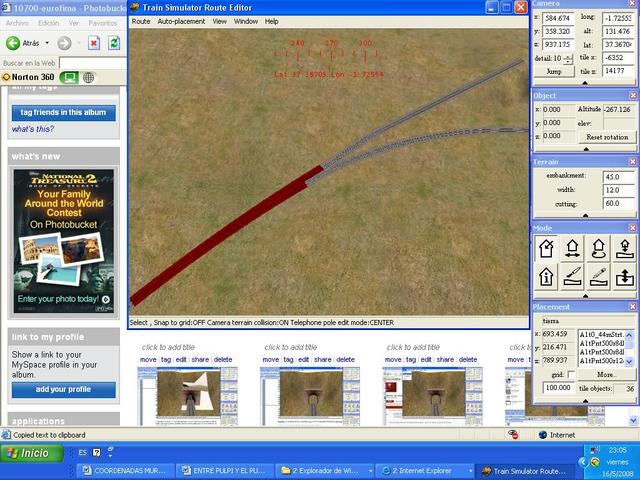Click the embankment value field
Image resolution: width=640 pixels, height=480 pixels.
coord(618,176)
